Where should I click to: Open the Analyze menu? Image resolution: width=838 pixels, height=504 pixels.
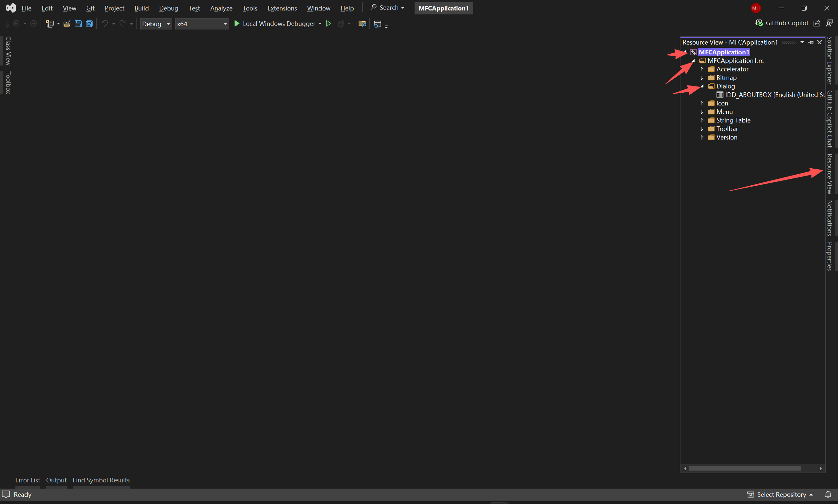[221, 8]
